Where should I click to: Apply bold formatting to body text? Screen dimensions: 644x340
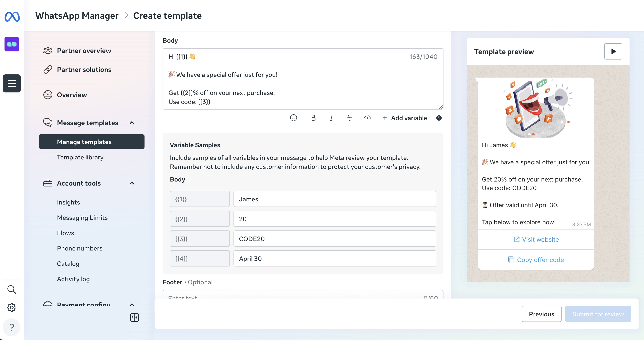click(x=313, y=118)
